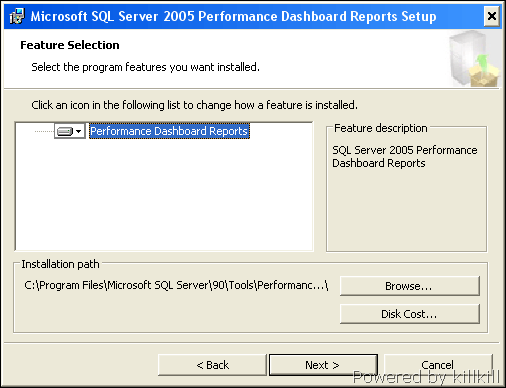Click the hard drive feature install icon
Image resolution: width=506 pixels, height=388 pixels.
64,131
